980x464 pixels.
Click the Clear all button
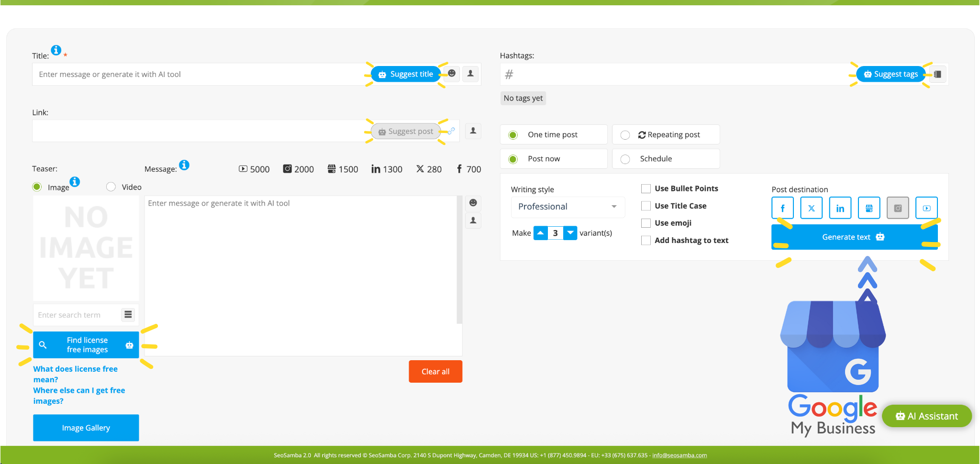point(435,372)
